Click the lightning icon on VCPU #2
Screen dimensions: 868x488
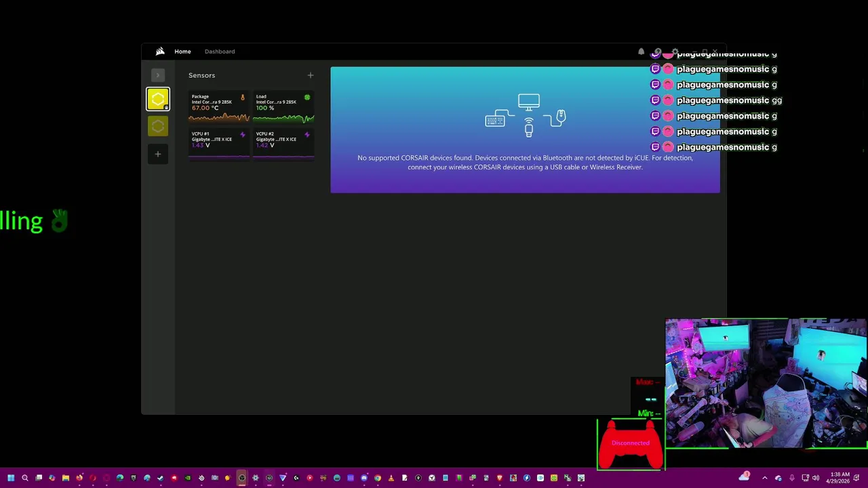click(x=307, y=135)
